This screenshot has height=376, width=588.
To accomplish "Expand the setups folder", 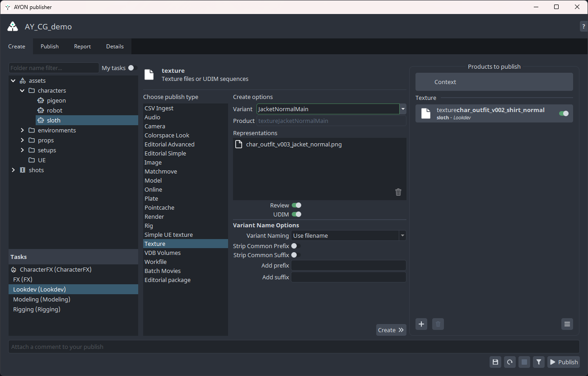I will click(22, 150).
